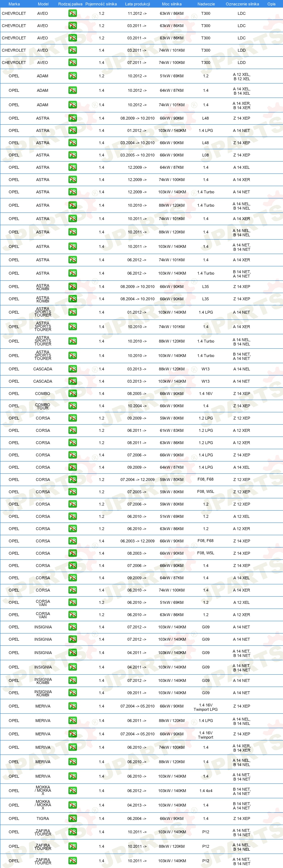Click the Moc silnika column header
The width and height of the screenshot is (283, 868).
click(x=172, y=4)
